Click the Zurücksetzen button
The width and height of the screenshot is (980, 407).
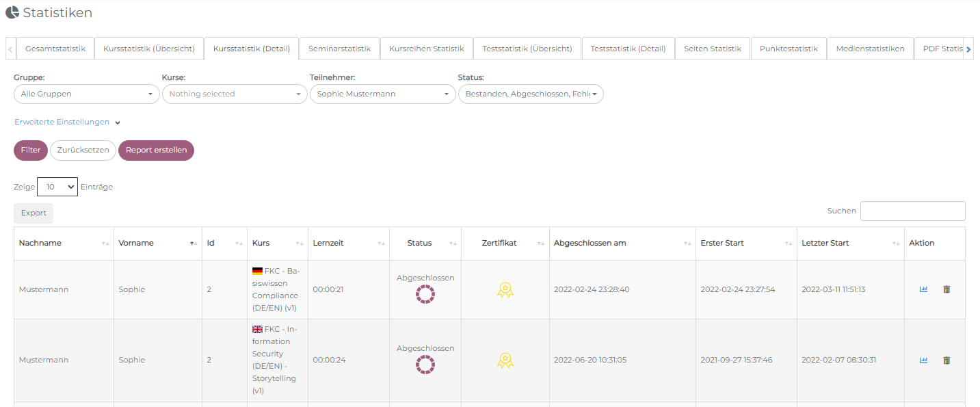pyautogui.click(x=83, y=150)
